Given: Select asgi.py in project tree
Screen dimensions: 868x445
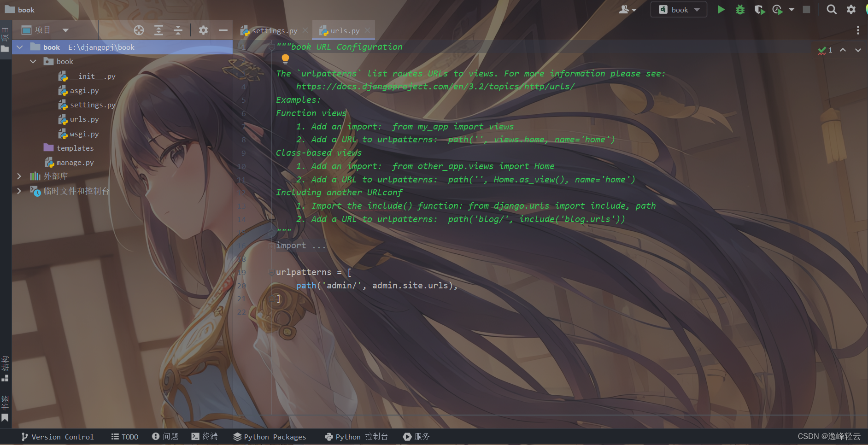Looking at the screenshot, I should point(78,91).
